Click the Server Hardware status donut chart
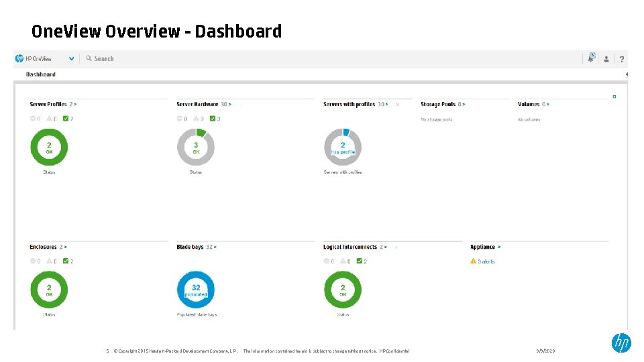The image size is (644, 362). pos(196,147)
